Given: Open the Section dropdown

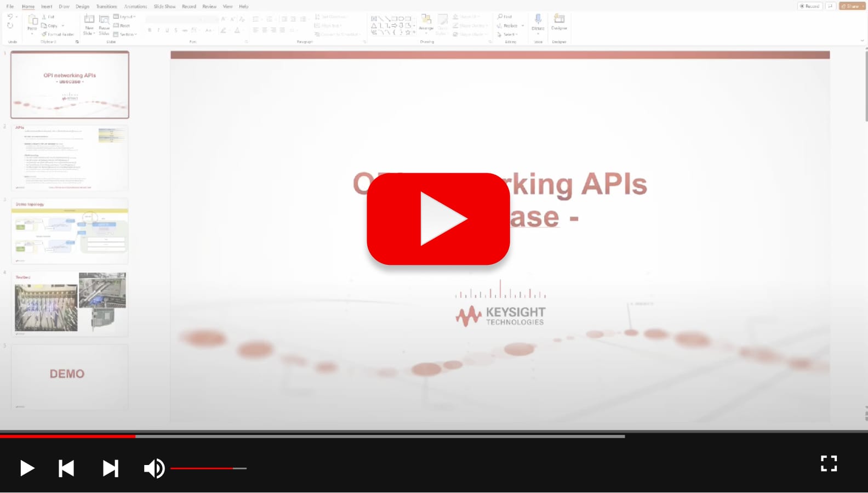Looking at the screenshot, I should click(x=125, y=35).
